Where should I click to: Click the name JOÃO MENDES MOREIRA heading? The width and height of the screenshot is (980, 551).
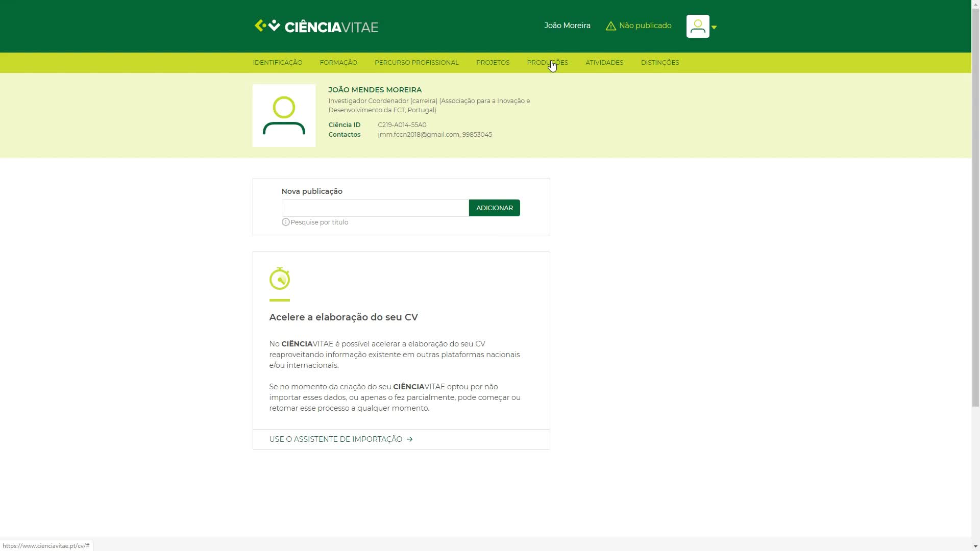coord(375,90)
